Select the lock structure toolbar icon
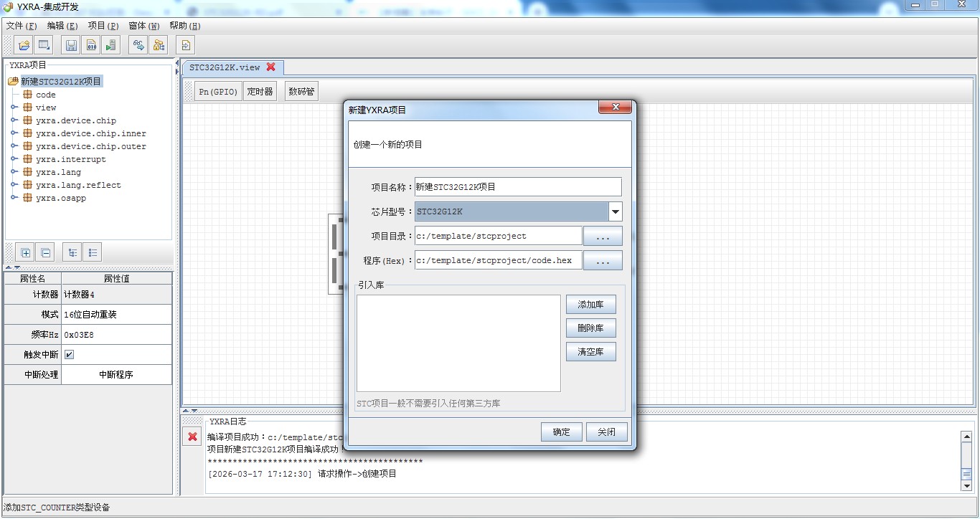Viewport: 980px width, 519px height. [x=159, y=44]
